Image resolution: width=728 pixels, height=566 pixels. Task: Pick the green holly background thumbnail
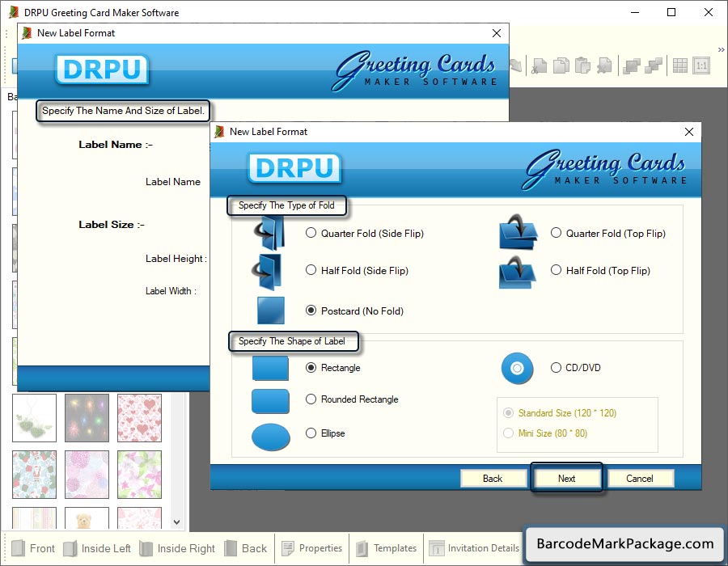tap(34, 417)
